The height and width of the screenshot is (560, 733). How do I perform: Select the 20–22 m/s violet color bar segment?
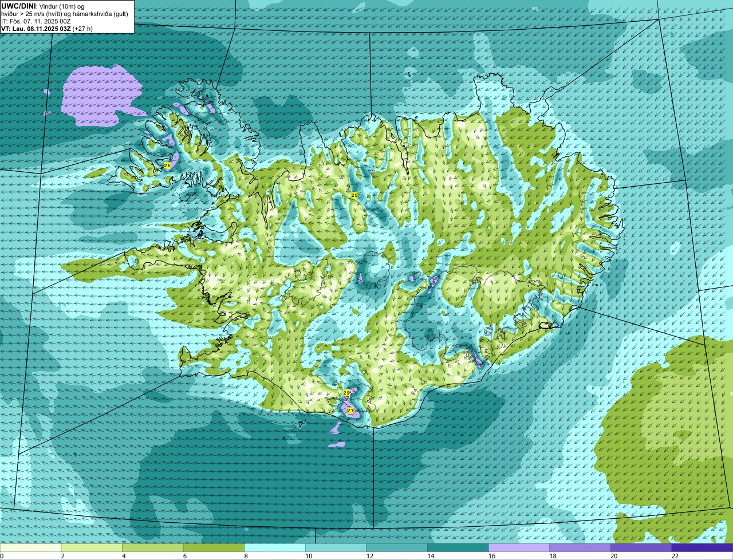pyautogui.click(x=641, y=547)
